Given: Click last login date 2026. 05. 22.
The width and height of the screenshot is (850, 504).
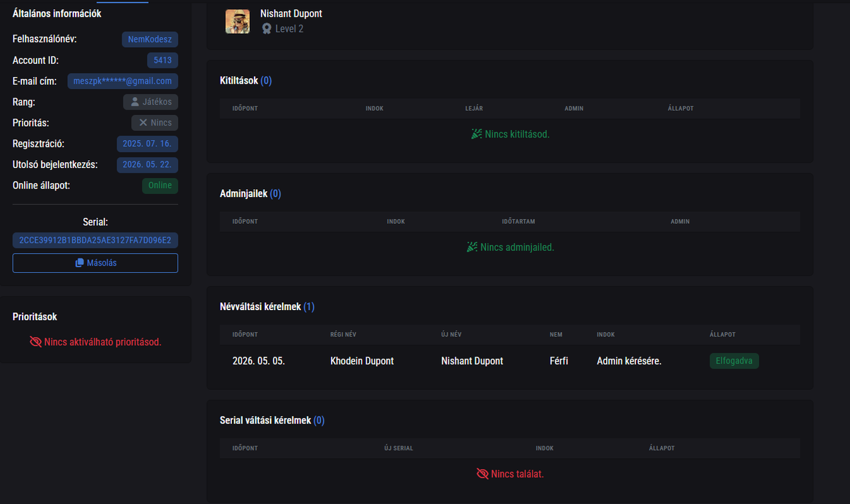Looking at the screenshot, I should [x=147, y=165].
